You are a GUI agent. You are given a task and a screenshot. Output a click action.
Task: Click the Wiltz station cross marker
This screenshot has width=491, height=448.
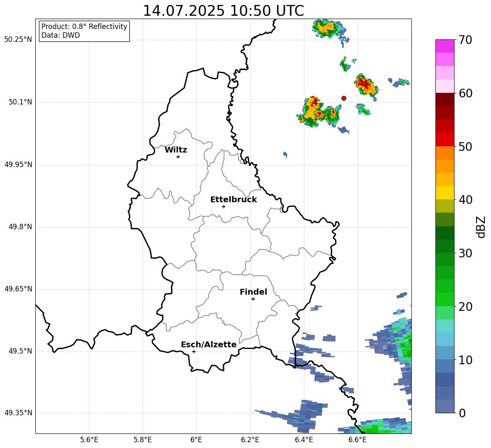178,157
